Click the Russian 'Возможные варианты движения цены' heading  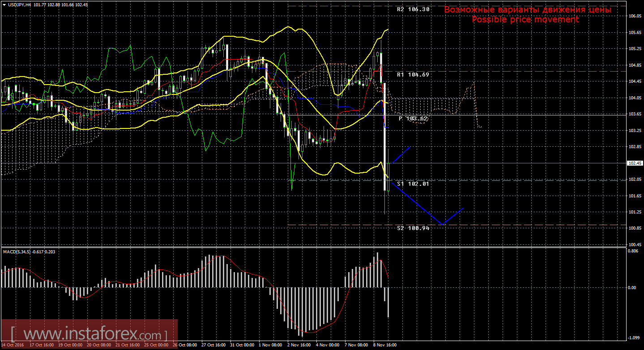click(x=528, y=10)
